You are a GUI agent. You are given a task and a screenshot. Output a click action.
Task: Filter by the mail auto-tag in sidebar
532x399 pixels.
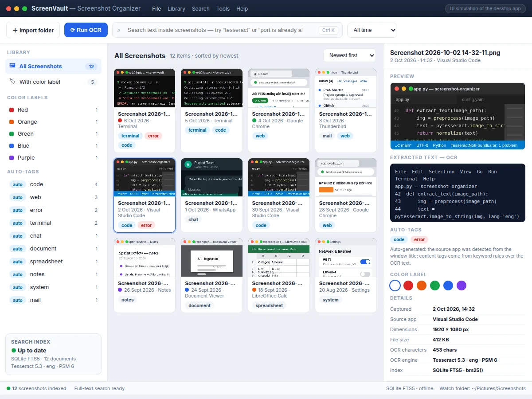pyautogui.click(x=53, y=300)
